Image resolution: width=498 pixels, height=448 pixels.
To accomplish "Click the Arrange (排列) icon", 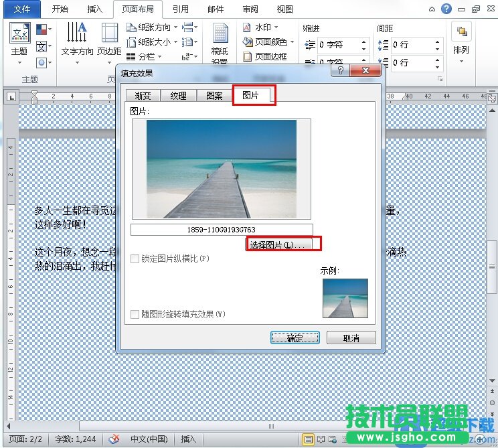I will click(x=461, y=40).
